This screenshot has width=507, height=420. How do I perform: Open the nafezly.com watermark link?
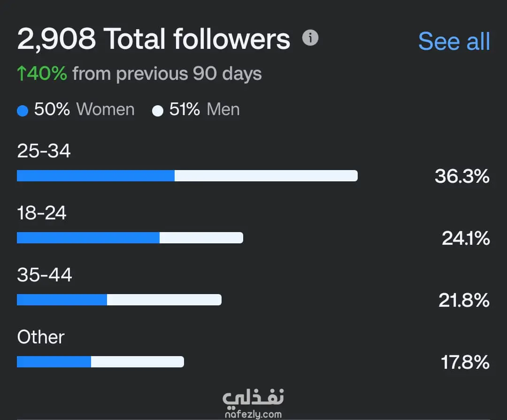pos(253,414)
